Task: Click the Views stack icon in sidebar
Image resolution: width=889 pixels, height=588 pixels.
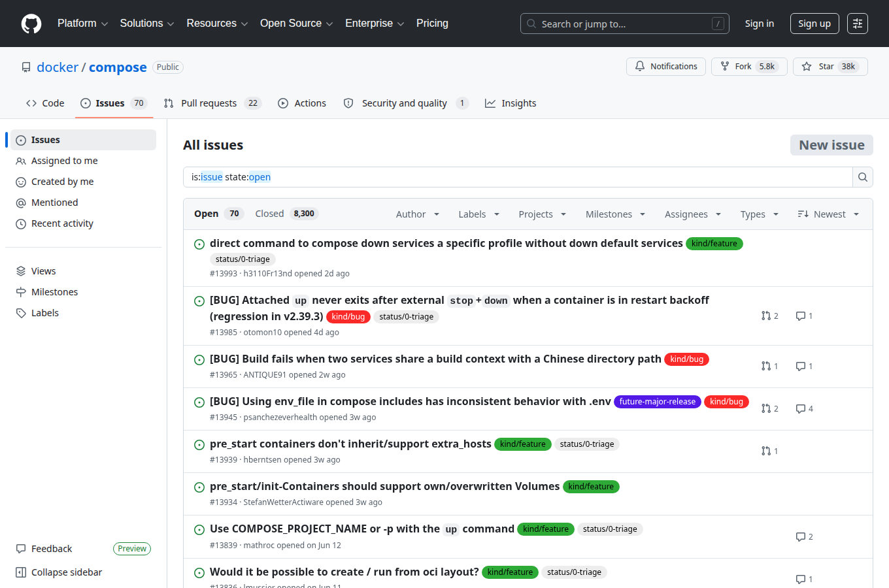Action: [21, 271]
